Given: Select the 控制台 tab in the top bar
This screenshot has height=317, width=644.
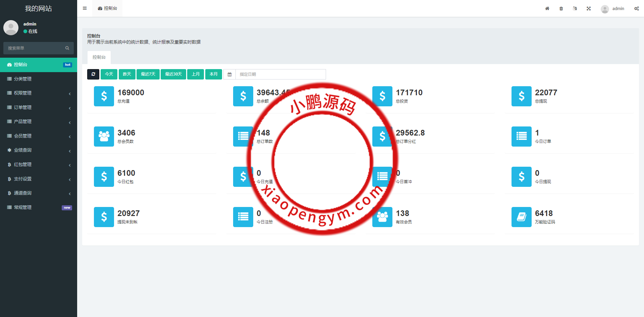Looking at the screenshot, I should (x=108, y=8).
